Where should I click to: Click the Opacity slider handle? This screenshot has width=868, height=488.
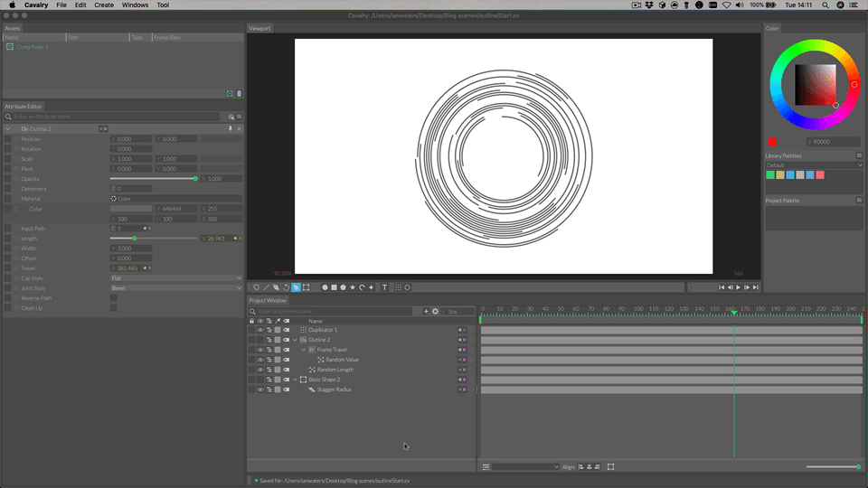tap(195, 179)
